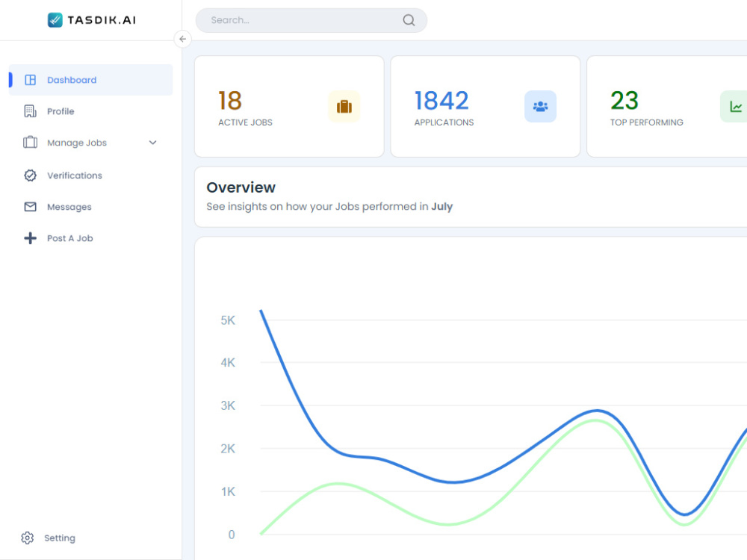Click the people icon on Applications card
Image resolution: width=747 pixels, height=560 pixels.
(540, 106)
